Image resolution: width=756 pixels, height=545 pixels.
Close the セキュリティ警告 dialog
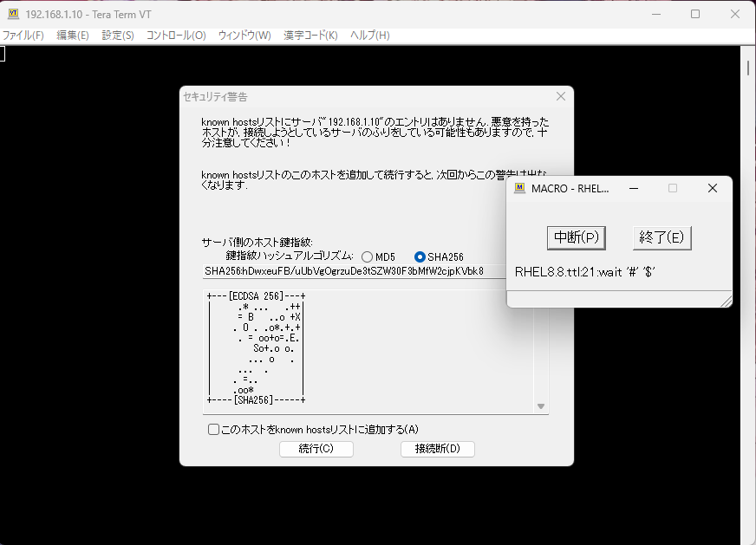pyautogui.click(x=561, y=96)
